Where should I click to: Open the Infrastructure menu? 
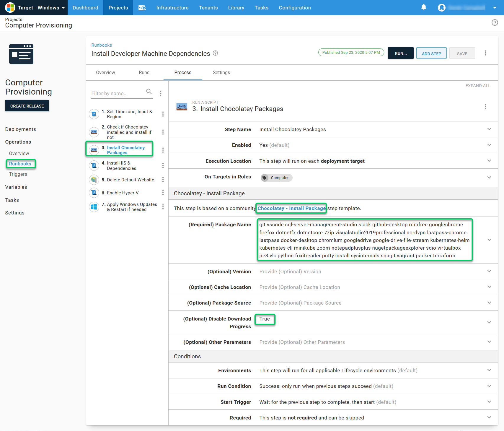[x=172, y=8]
